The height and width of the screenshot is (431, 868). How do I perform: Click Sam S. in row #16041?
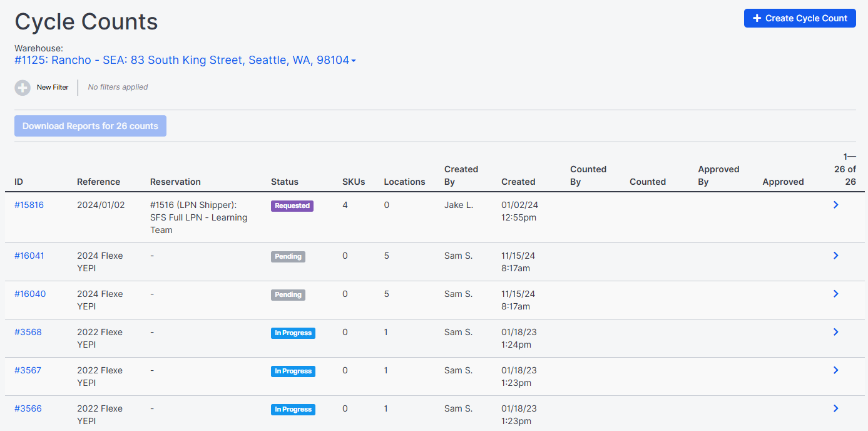[x=458, y=256]
